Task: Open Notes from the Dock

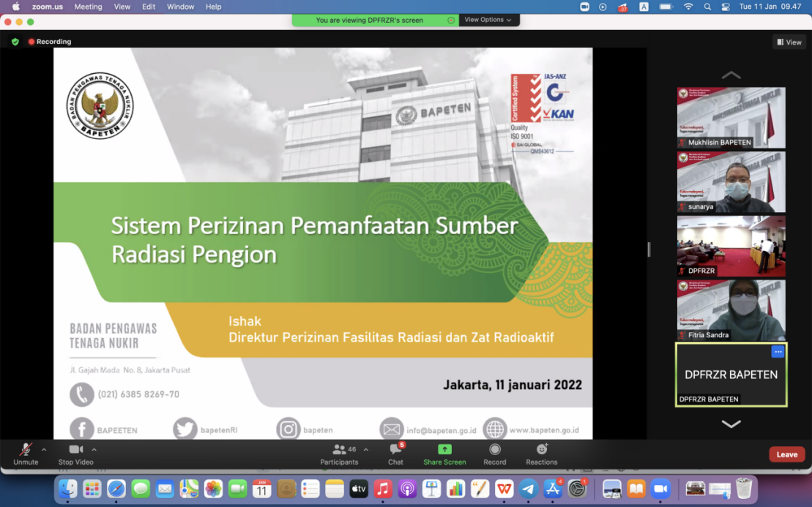Action: (335, 489)
